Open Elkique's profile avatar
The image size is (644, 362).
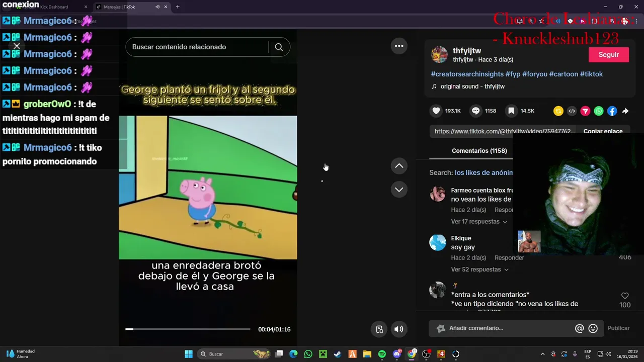coord(438,242)
